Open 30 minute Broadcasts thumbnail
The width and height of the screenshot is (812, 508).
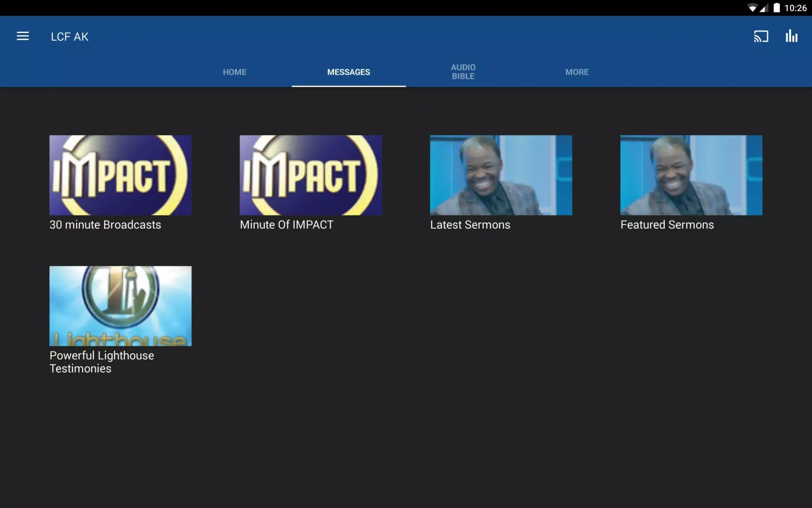tap(120, 175)
